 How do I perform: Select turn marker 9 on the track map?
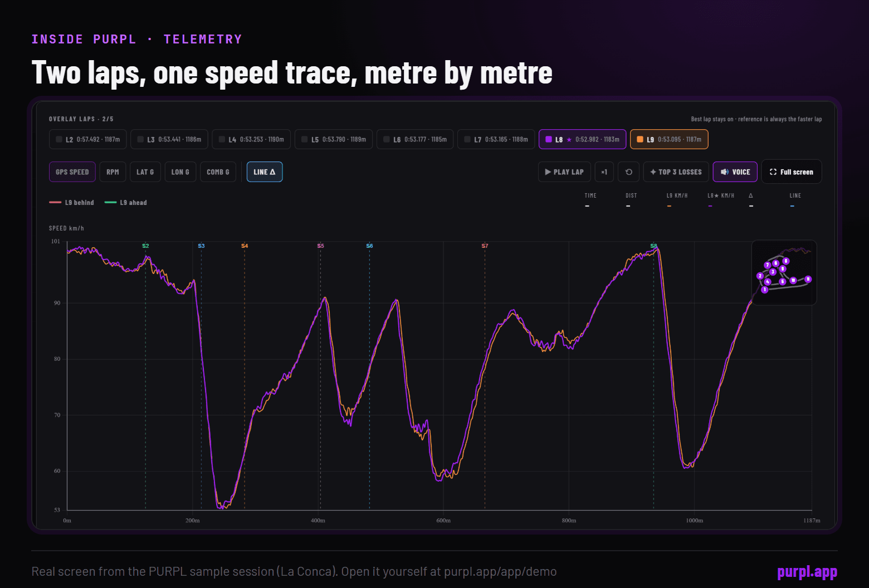[783, 269]
